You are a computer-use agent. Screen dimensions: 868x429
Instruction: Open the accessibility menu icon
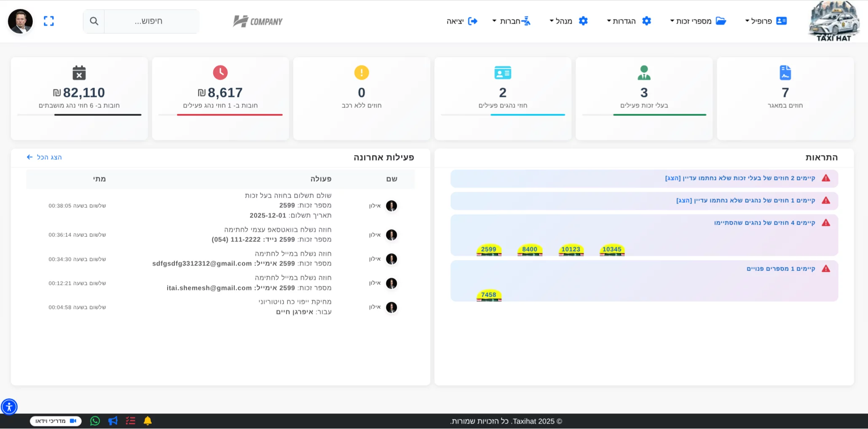[9, 407]
